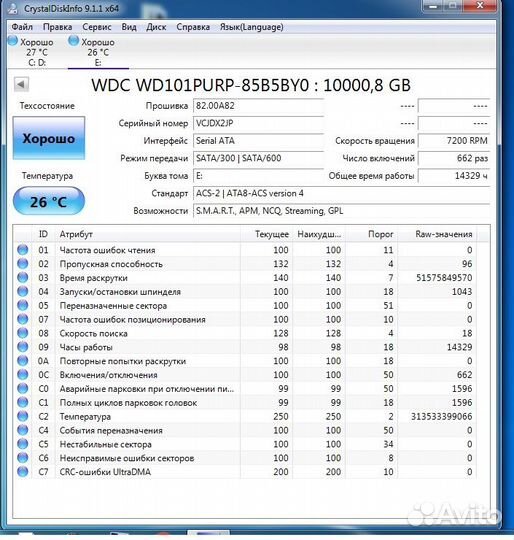Image resolution: width=514 pixels, height=540 pixels.
Task: Select Повторные попытки раскрутки attribute text
Action: tap(123, 361)
